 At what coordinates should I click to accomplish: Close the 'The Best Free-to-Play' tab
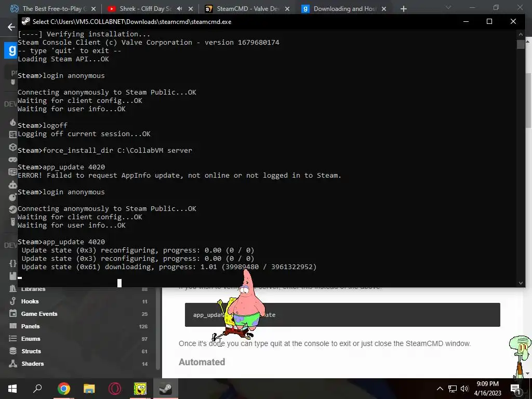click(94, 9)
